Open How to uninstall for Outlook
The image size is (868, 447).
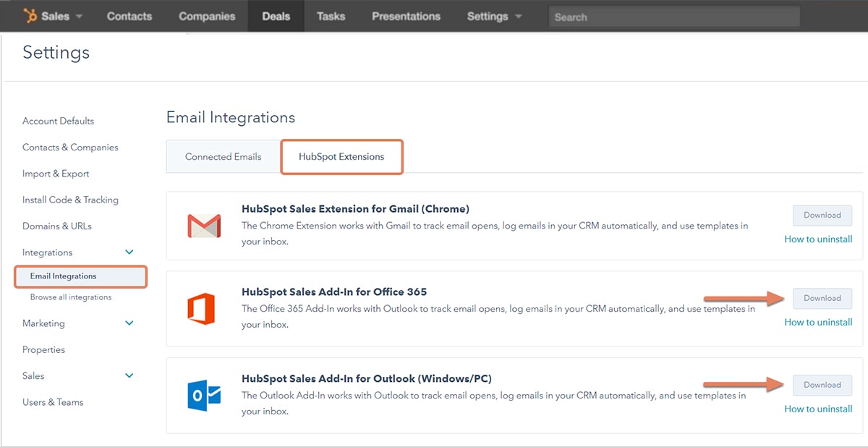point(818,409)
